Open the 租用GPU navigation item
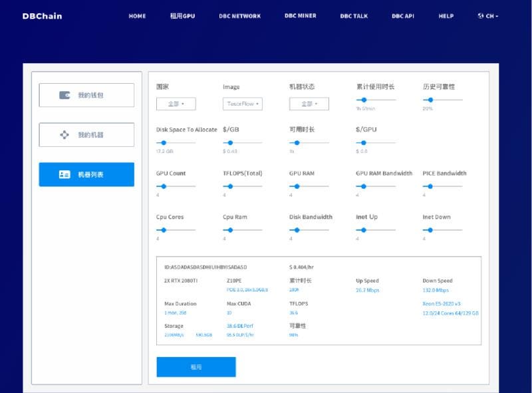The width and height of the screenshot is (532, 393). 182,16
